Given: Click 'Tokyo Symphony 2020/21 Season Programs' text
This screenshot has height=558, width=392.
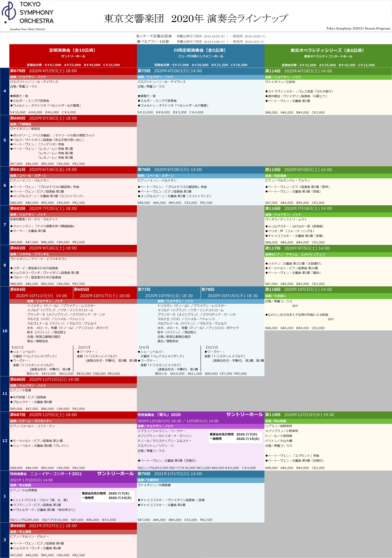Looking at the screenshot, I should click(x=358, y=29).
